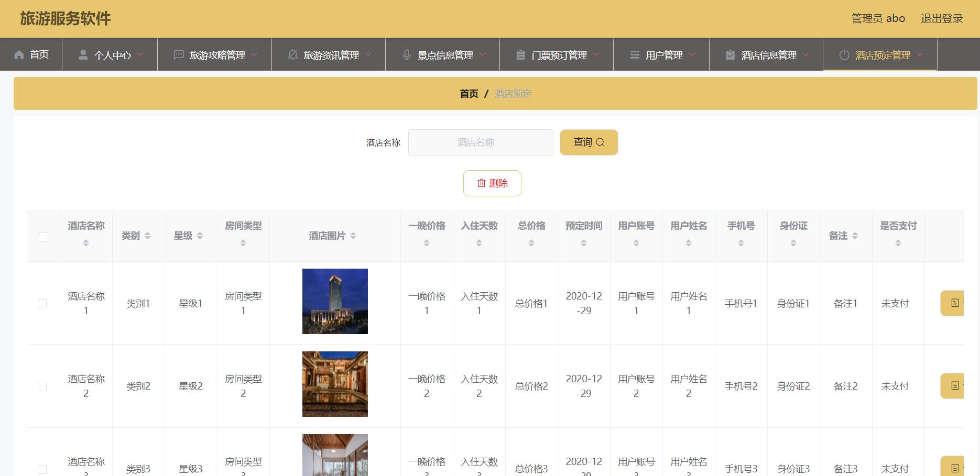980x476 pixels.
Task: Select the person icon for 个人中心
Action: pyautogui.click(x=83, y=54)
